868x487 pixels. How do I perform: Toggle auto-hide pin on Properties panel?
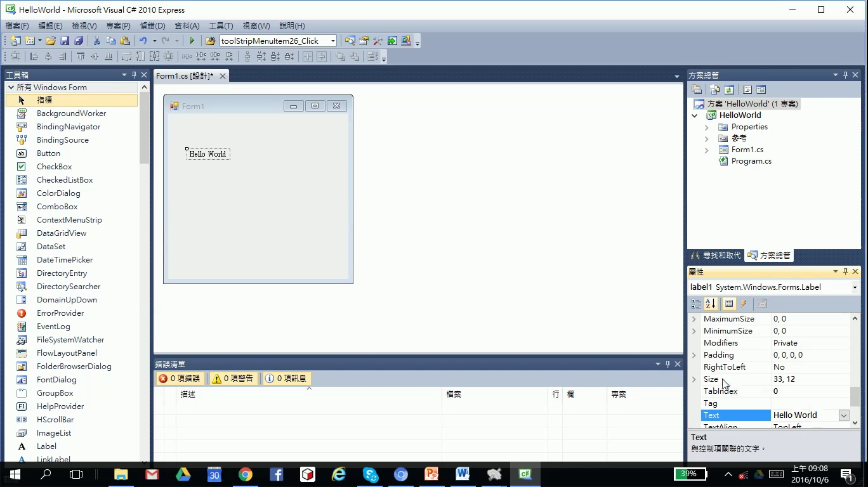pyautogui.click(x=845, y=271)
